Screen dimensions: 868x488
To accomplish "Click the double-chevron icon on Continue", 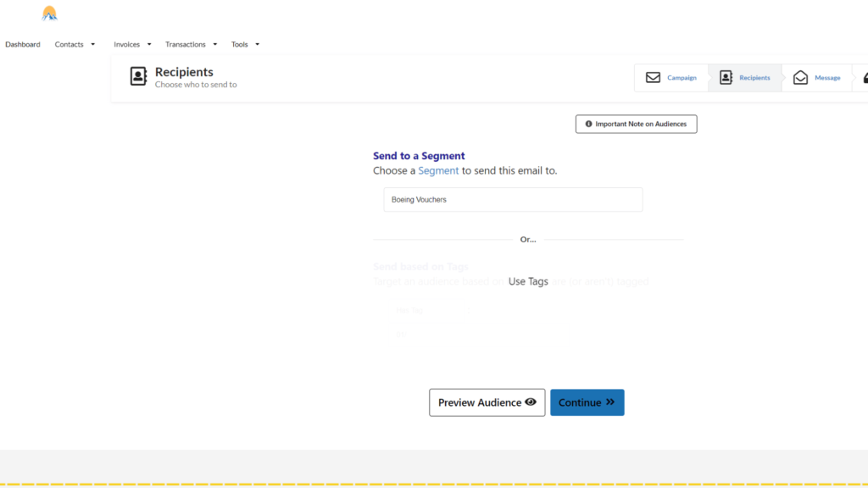I will click(610, 402).
